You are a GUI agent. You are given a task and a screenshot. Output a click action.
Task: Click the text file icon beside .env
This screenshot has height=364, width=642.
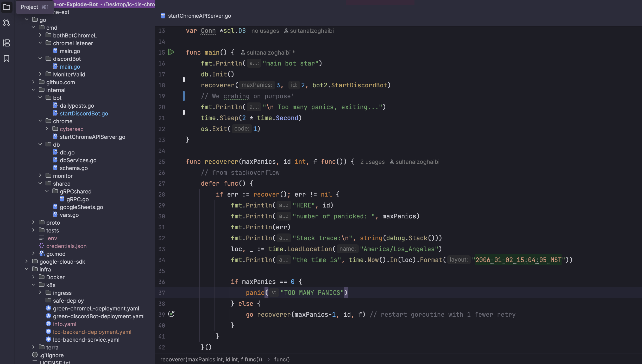[x=42, y=238]
